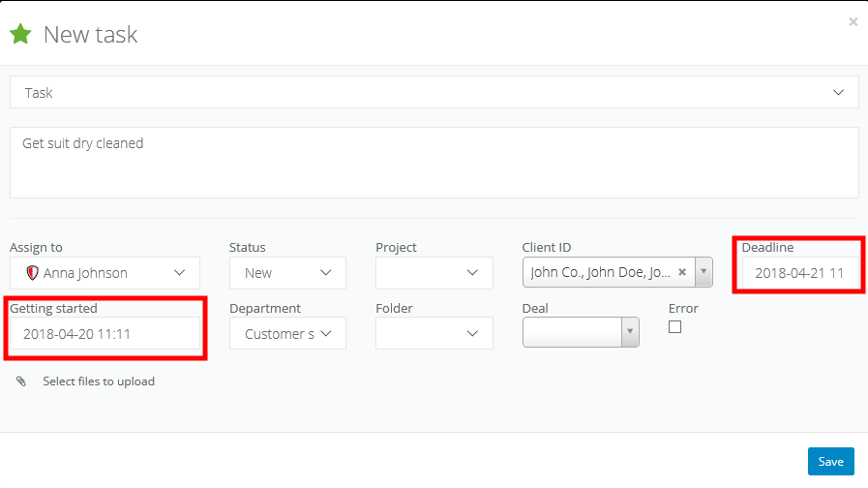The height and width of the screenshot is (488, 868).
Task: Click Select files to upload link
Action: (x=99, y=381)
